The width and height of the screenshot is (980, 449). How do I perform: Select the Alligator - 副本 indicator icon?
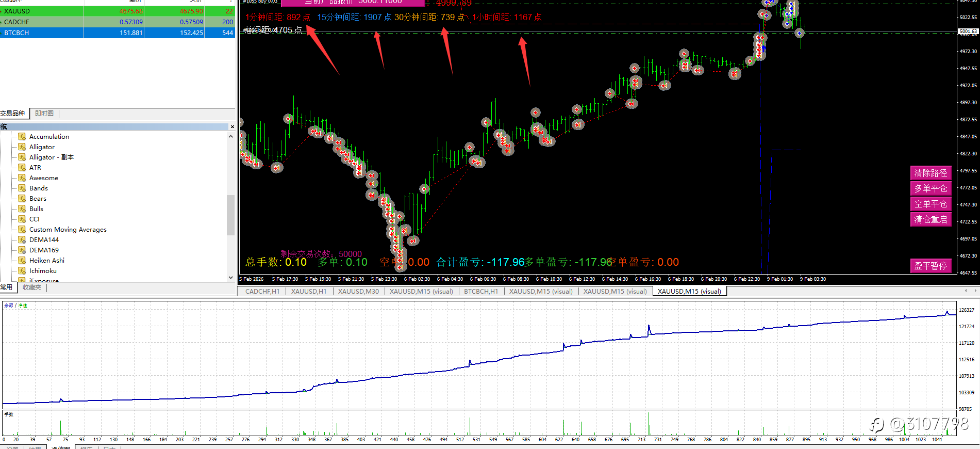(22, 157)
